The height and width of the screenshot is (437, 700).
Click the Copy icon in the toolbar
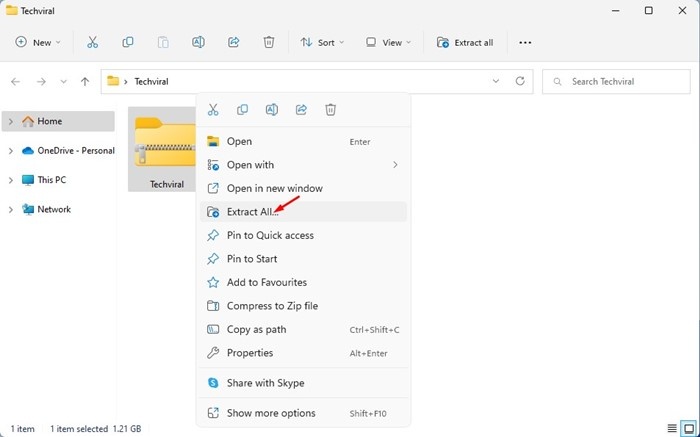128,42
